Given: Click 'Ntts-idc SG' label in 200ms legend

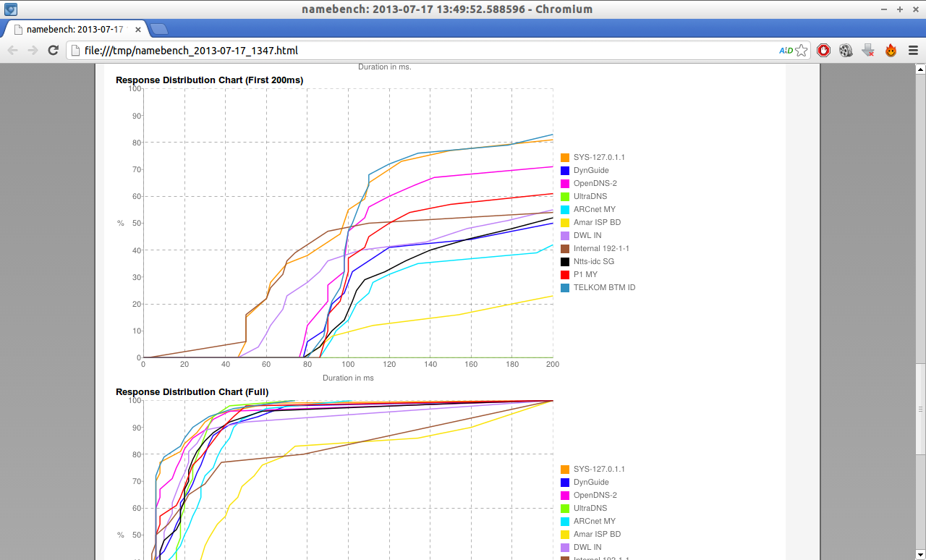Looking at the screenshot, I should (594, 261).
